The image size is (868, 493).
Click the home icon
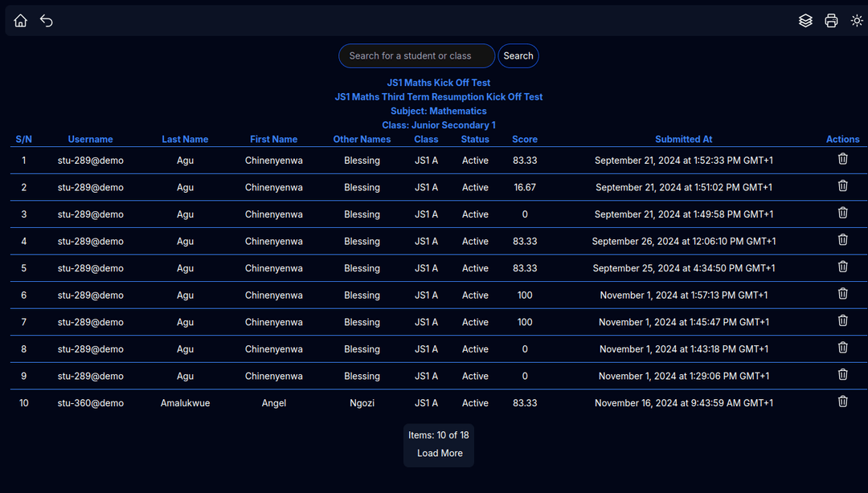click(x=21, y=21)
